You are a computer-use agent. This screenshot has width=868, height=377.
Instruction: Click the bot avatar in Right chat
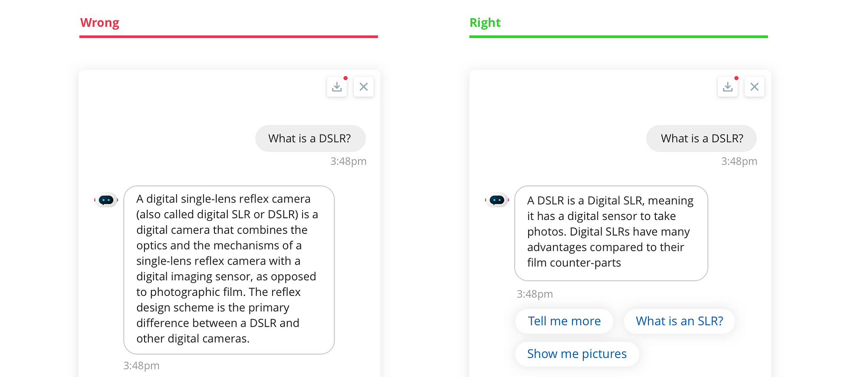[x=497, y=200]
